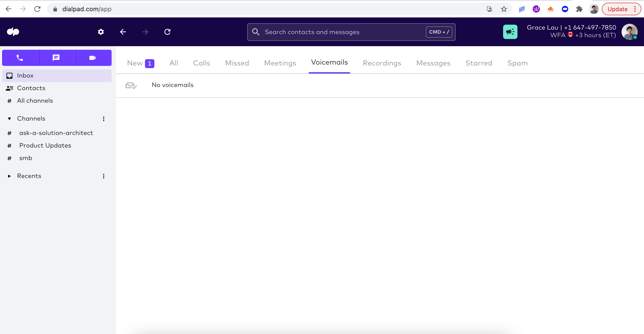This screenshot has width=644, height=334.
Task: Switch to the Starred tab
Action: click(x=478, y=63)
